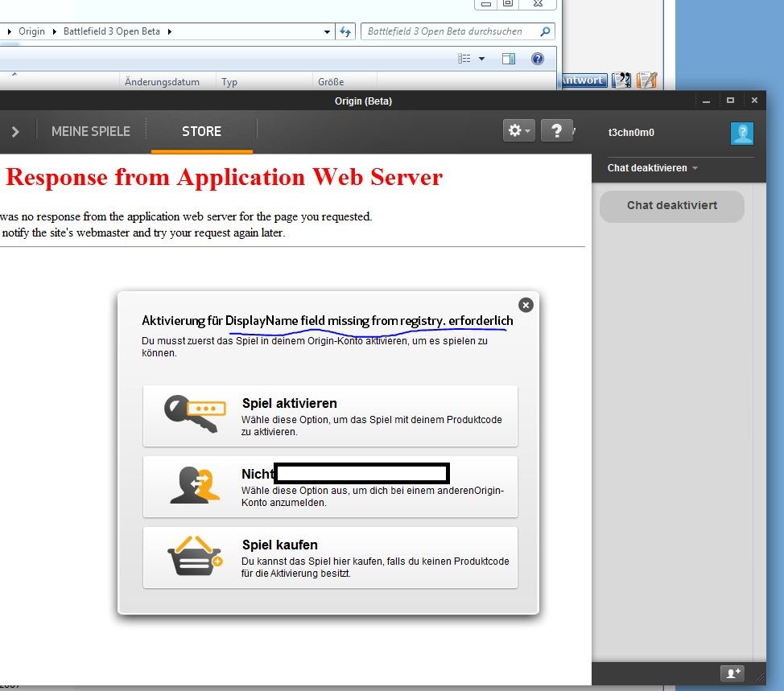Image resolution: width=784 pixels, height=691 pixels.
Task: Open the Origin help question mark button
Action: 556,131
